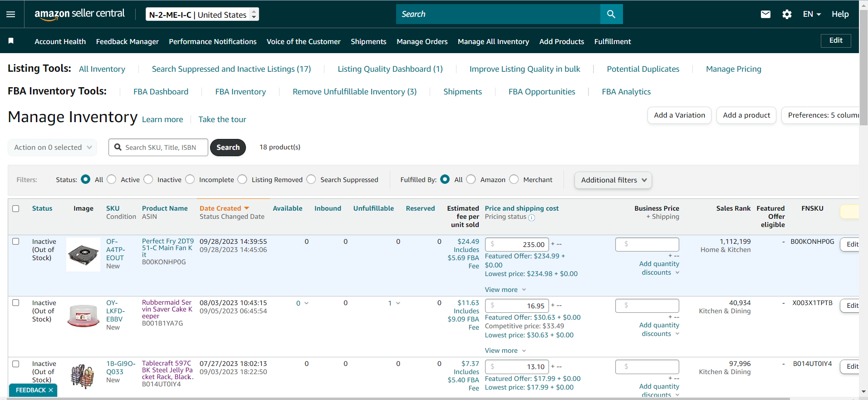Check the OF-A4TP-EOUT row checkbox
This screenshot has width=868, height=400.
pyautogui.click(x=16, y=242)
